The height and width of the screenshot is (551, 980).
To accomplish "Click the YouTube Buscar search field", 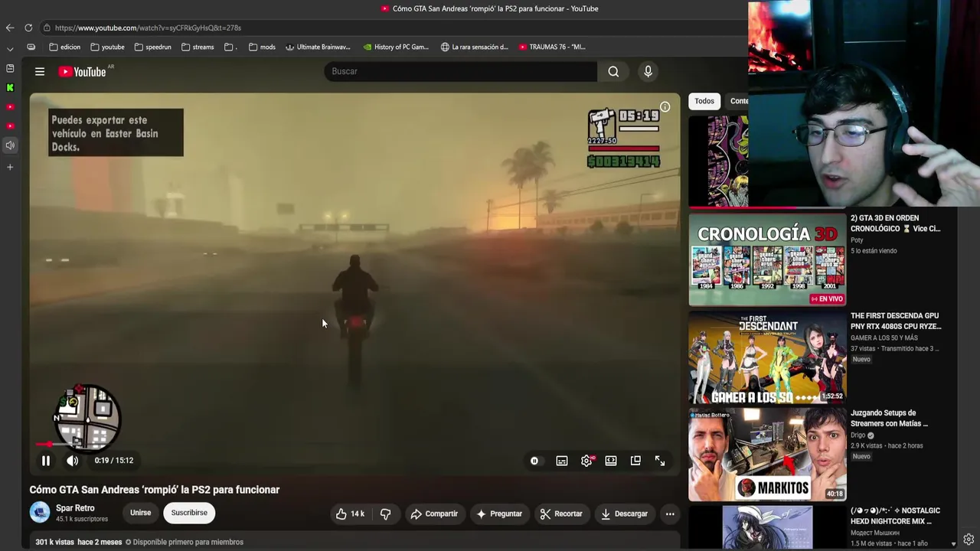I will (x=461, y=71).
